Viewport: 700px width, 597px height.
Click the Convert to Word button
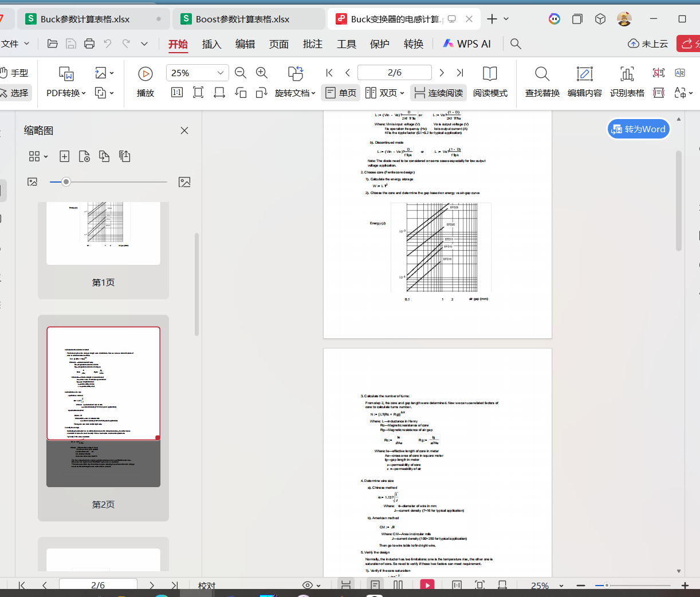[638, 129]
